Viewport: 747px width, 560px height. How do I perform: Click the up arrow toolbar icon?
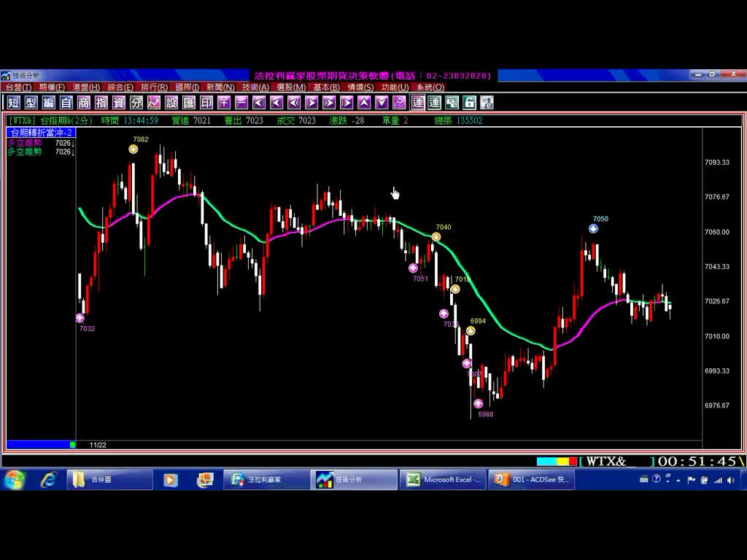pyautogui.click(x=365, y=102)
